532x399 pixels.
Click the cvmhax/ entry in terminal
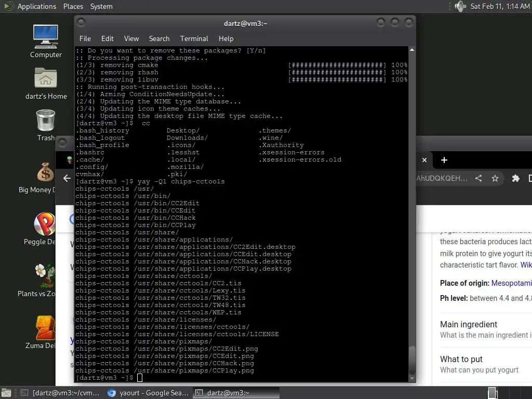point(89,174)
